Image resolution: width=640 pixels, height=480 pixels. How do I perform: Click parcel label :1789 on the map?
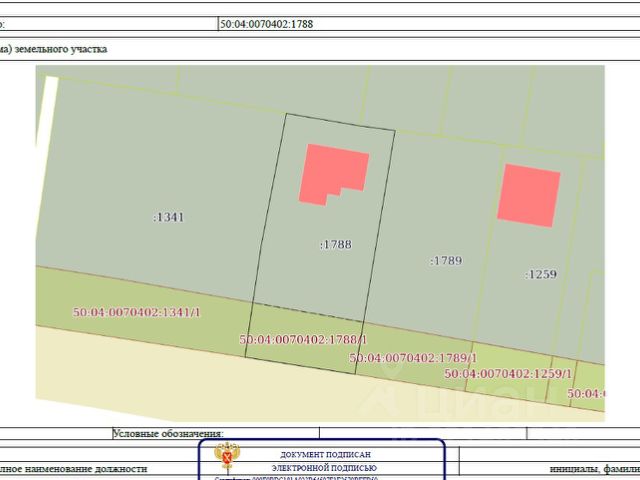point(446,260)
